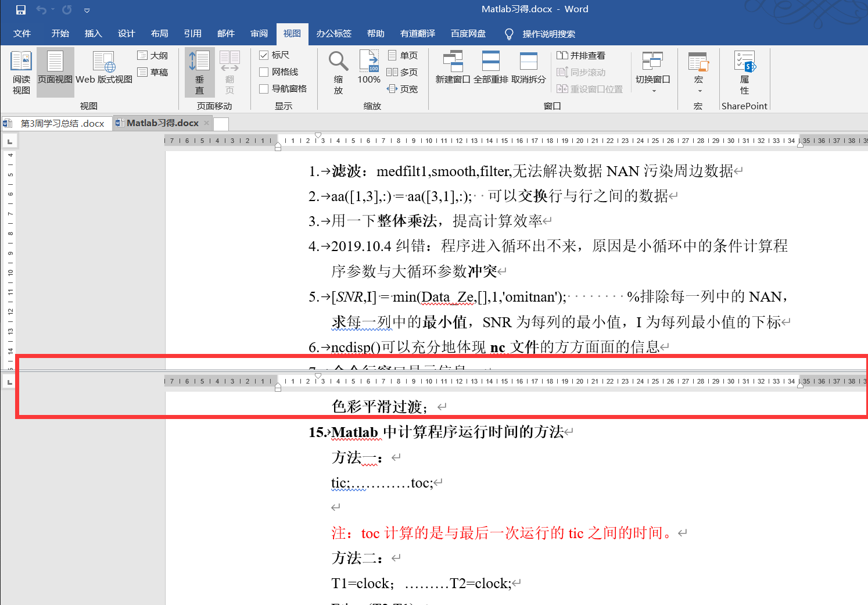Image resolution: width=868 pixels, height=605 pixels.
Task: Fit zoom to 页宽 page width
Action: pos(403,89)
